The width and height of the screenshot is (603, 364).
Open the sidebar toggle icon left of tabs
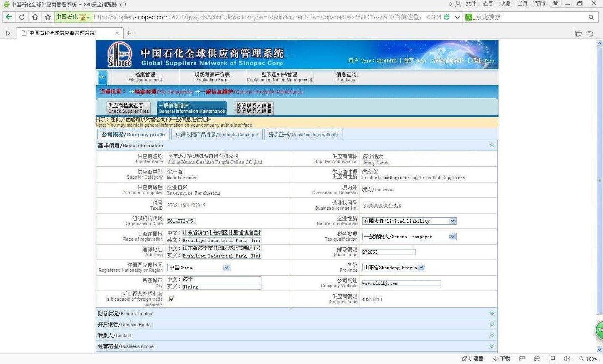[x=8, y=33]
